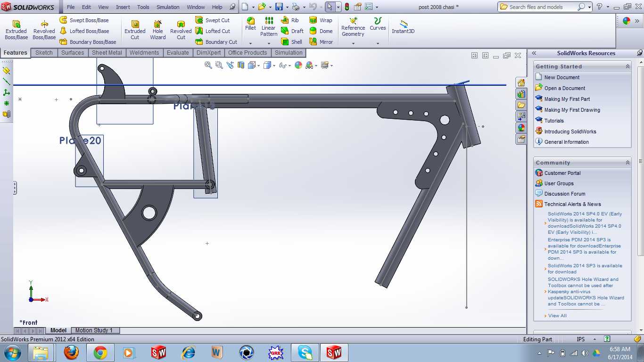Use the Shell tool
Viewport: 644px width, 362px height.
[x=291, y=41]
